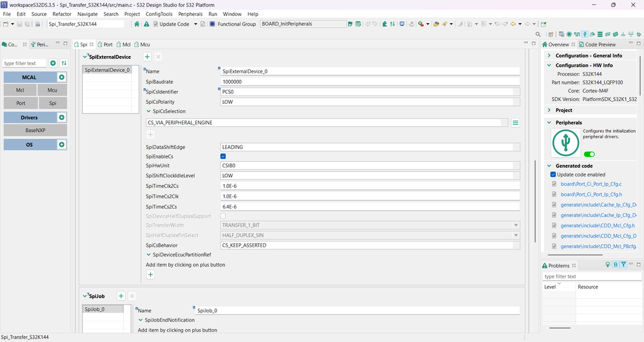The height and width of the screenshot is (342, 644).
Task: Collapse the SpiJob section
Action: 85,296
